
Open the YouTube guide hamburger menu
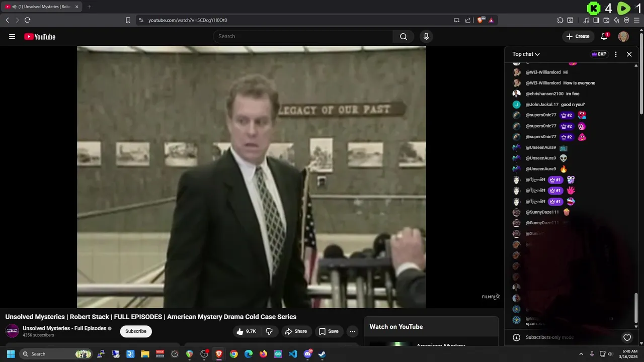pyautogui.click(x=12, y=36)
